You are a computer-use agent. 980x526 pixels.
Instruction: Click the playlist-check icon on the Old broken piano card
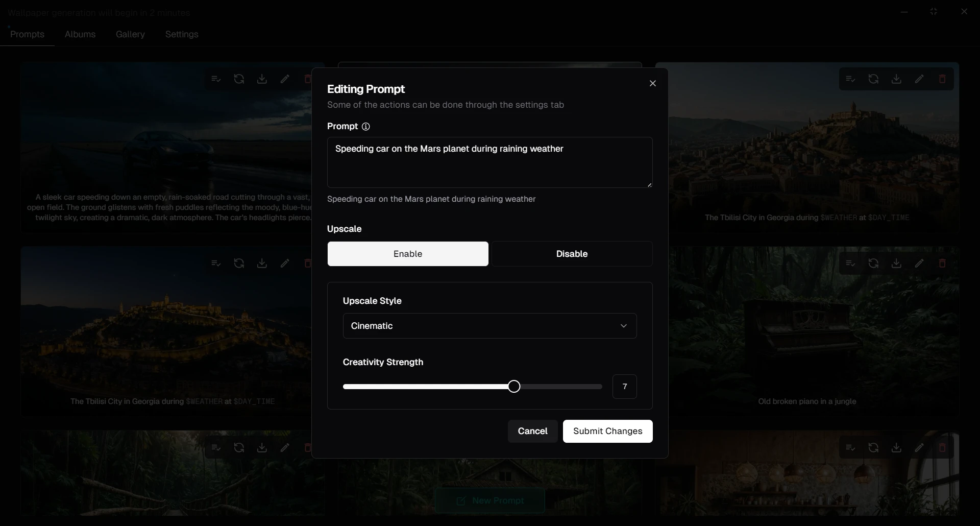pos(850,264)
